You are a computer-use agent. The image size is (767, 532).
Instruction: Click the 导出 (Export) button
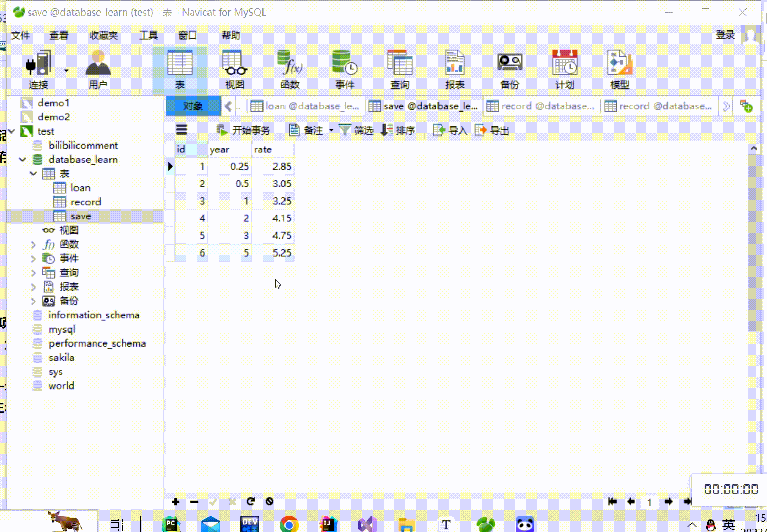[x=492, y=130]
